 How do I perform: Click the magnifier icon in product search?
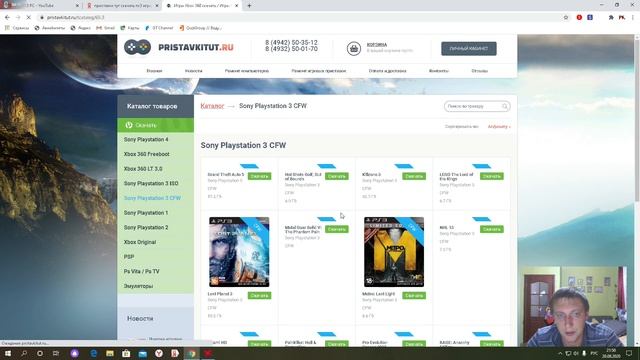(x=505, y=106)
